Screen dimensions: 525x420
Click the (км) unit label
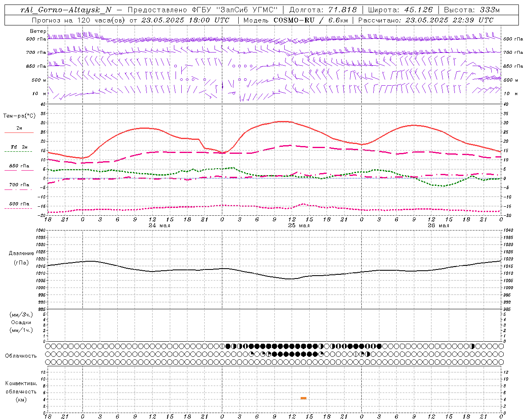click(x=21, y=399)
